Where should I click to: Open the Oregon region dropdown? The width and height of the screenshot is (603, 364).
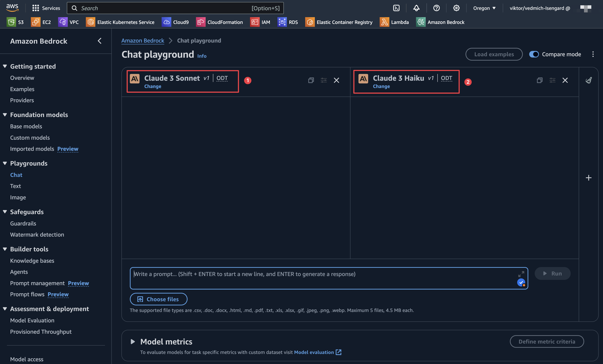pos(484,8)
